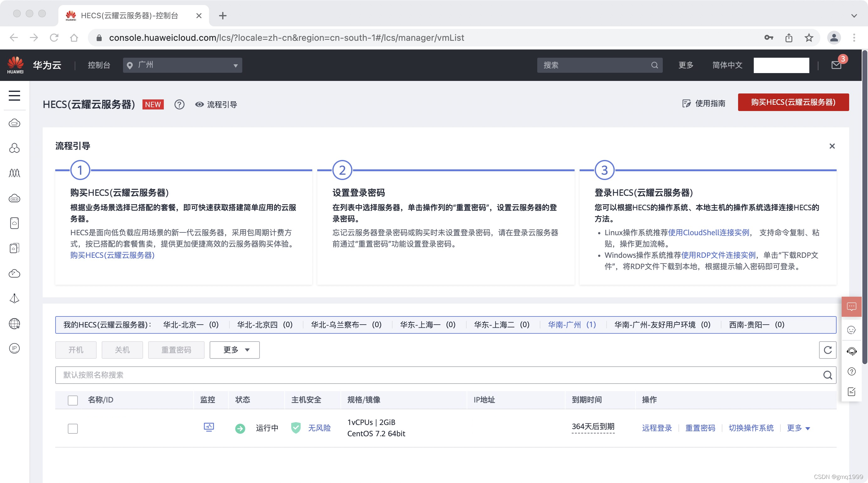The height and width of the screenshot is (483, 868).
Task: Click the server monitoring icon in the row
Action: coord(209,427)
